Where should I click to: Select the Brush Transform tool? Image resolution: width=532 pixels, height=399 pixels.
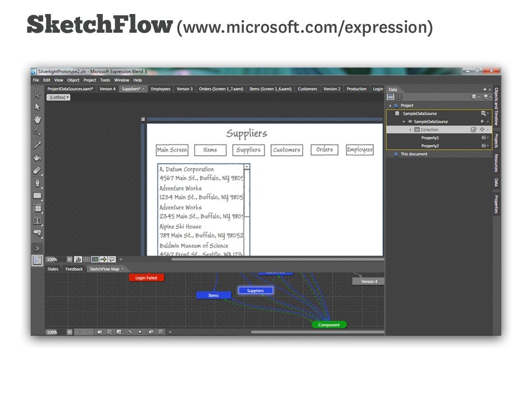(x=37, y=170)
